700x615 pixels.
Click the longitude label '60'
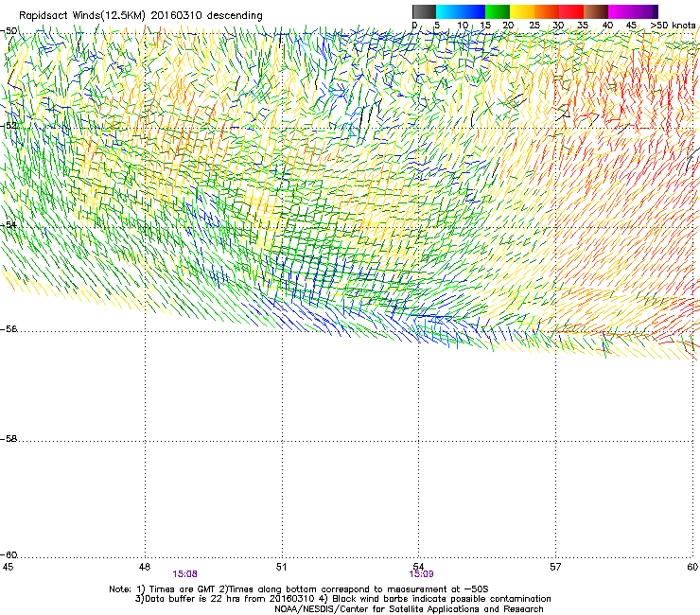[692, 567]
